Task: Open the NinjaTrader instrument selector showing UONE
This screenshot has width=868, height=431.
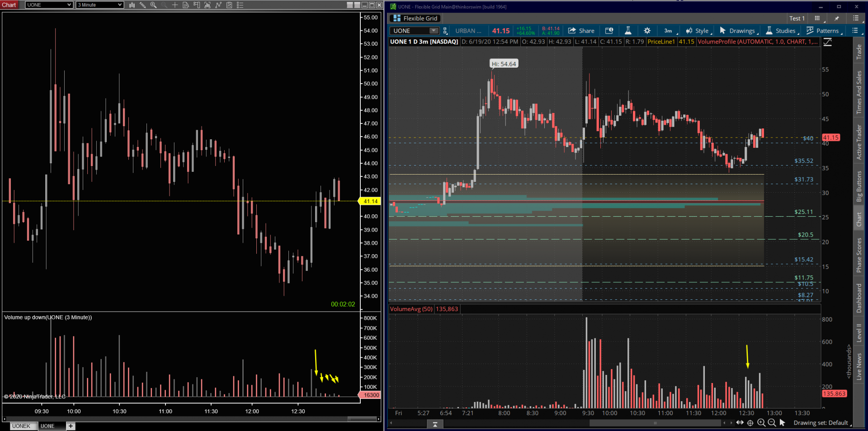Action: (x=49, y=5)
